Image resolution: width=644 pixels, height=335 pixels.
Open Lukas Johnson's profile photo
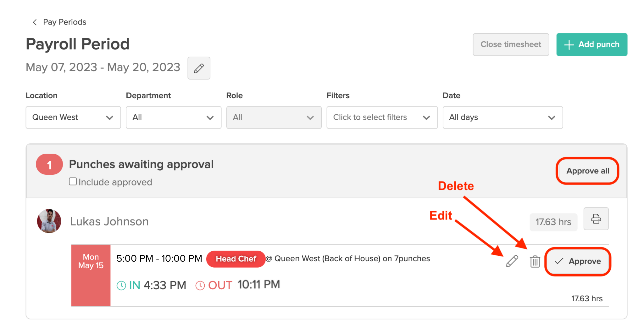click(x=49, y=221)
